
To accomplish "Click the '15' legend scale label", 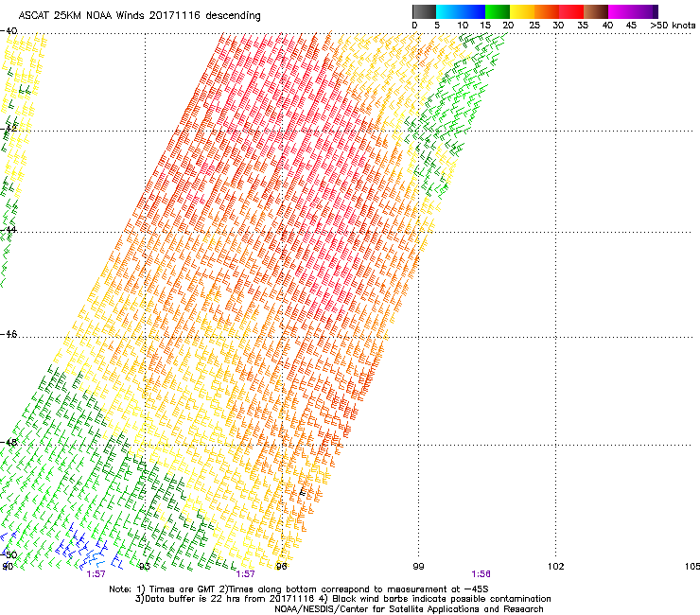I will tap(485, 26).
